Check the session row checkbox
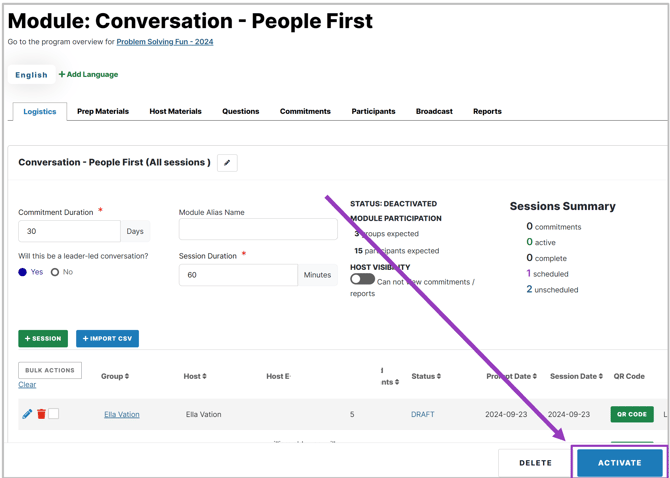Viewport: 670px width, 478px height. 54,414
